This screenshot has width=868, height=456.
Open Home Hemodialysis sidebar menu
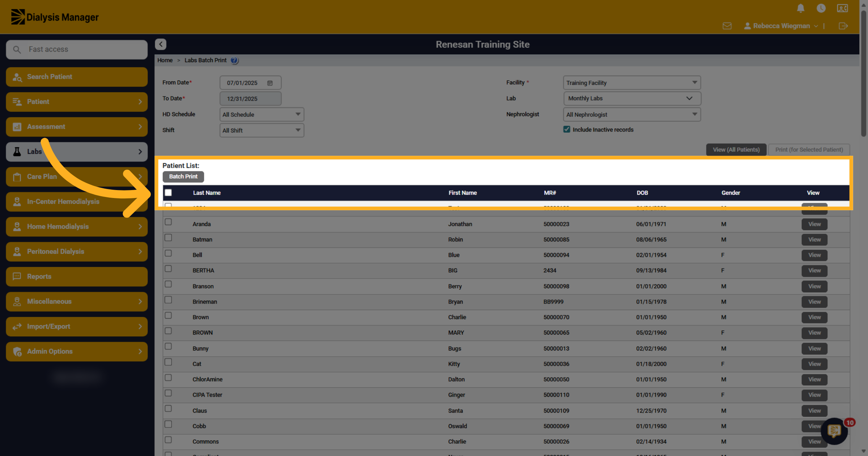click(77, 227)
